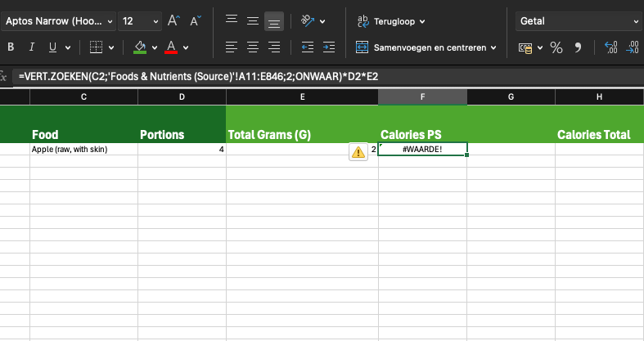
Task: Open Terugloop dropdown arrow
Action: click(x=422, y=22)
